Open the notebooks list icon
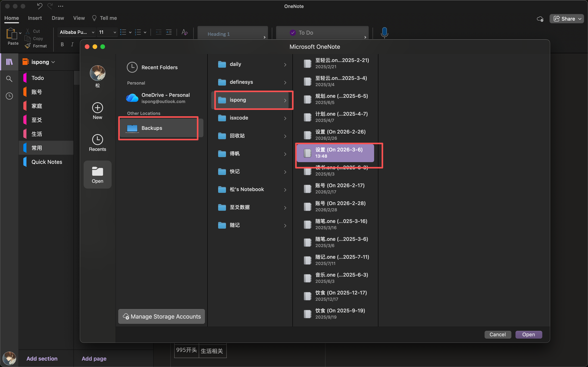The image size is (588, 367). tap(9, 62)
